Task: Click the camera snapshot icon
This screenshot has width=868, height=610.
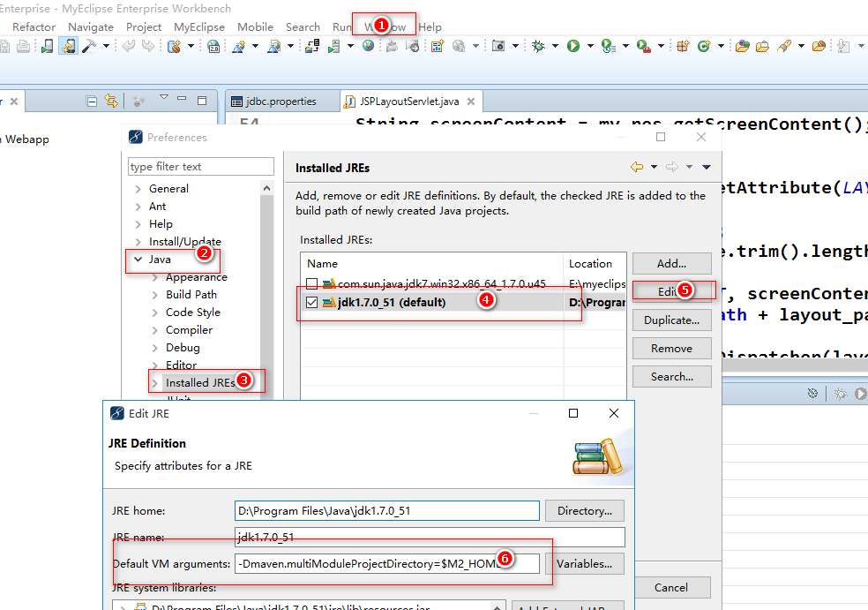Action: [498, 46]
